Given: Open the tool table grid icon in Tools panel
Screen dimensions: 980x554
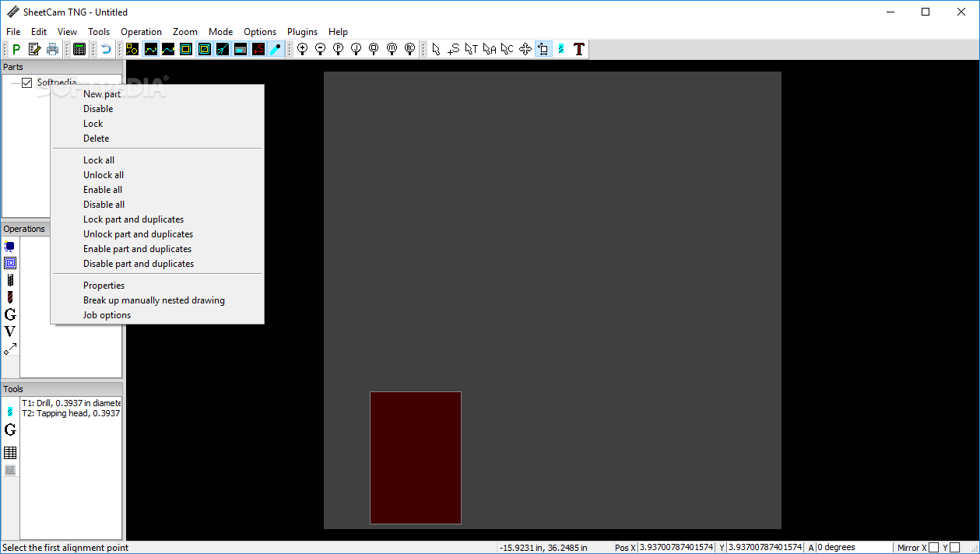Looking at the screenshot, I should coord(10,453).
